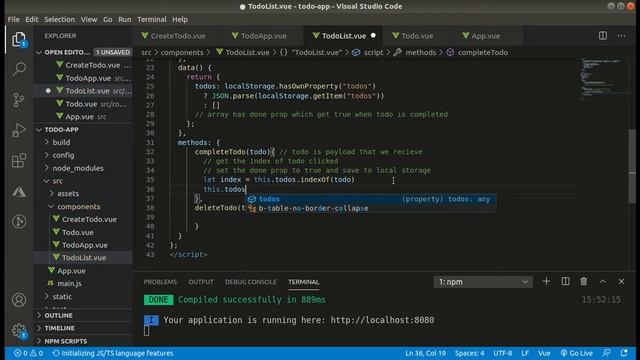Click the Go Live status bar button
Viewport: 640px width, 360px height.
576,353
